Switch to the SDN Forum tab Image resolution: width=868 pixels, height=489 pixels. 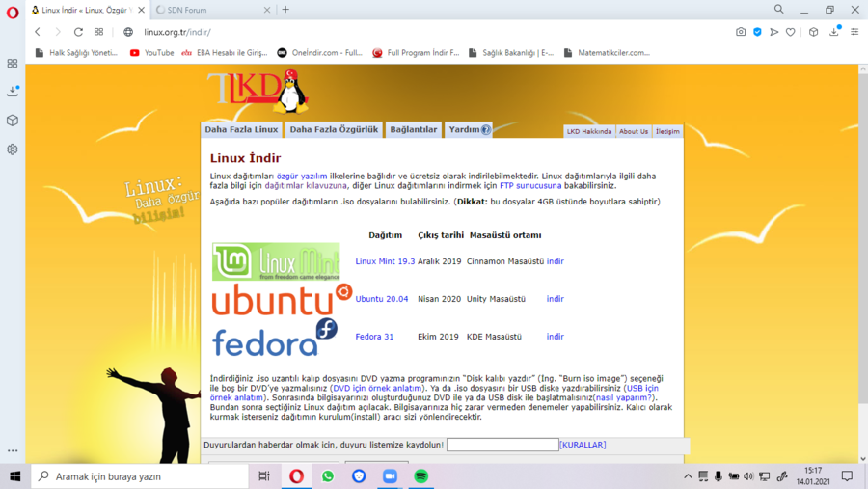click(213, 10)
